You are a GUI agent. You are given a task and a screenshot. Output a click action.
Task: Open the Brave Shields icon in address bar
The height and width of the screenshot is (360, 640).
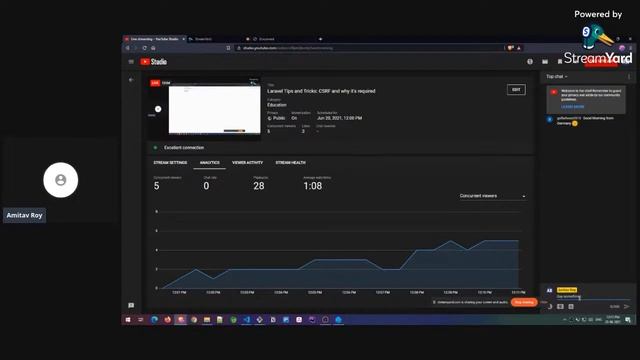(511, 48)
